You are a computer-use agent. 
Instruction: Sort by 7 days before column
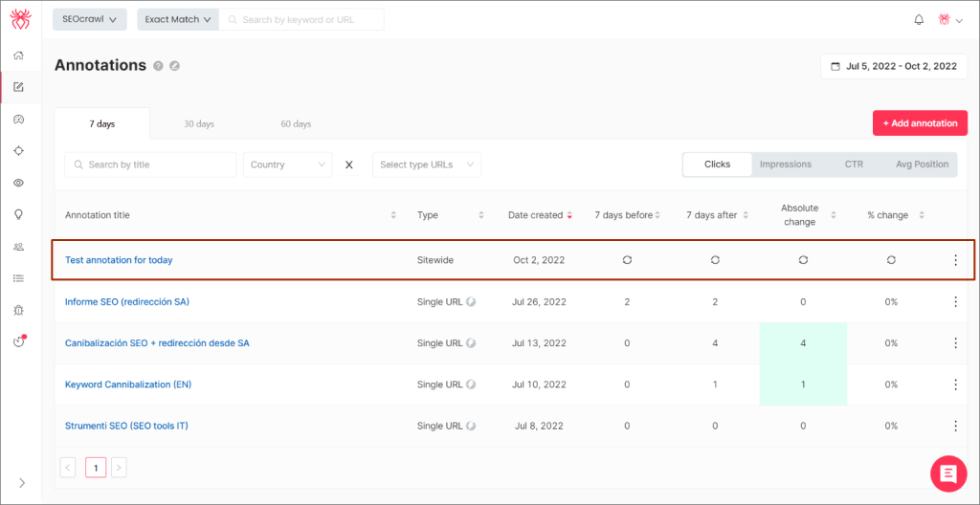(x=657, y=215)
